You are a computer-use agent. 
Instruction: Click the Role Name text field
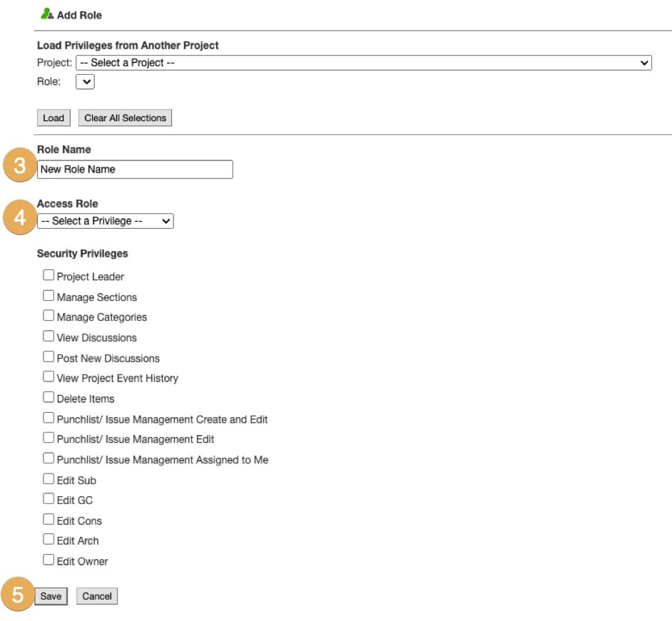coord(135,169)
